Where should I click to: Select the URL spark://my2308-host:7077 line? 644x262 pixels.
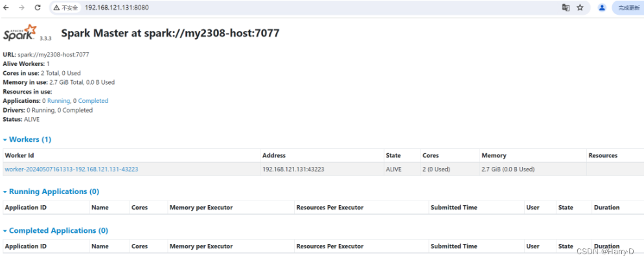tap(46, 54)
